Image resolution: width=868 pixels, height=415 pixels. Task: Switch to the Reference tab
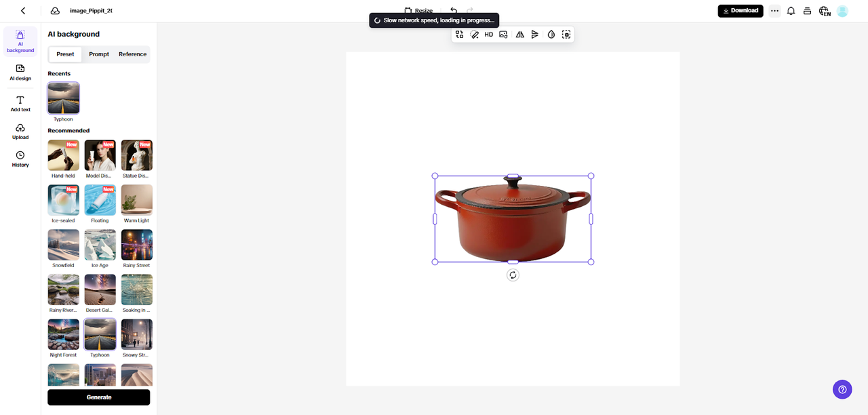[132, 54]
